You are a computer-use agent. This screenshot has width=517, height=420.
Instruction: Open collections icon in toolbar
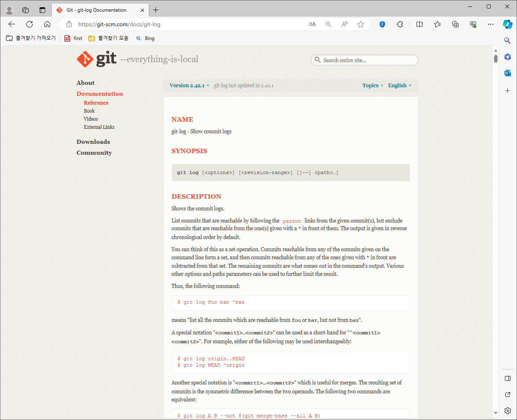455,24
